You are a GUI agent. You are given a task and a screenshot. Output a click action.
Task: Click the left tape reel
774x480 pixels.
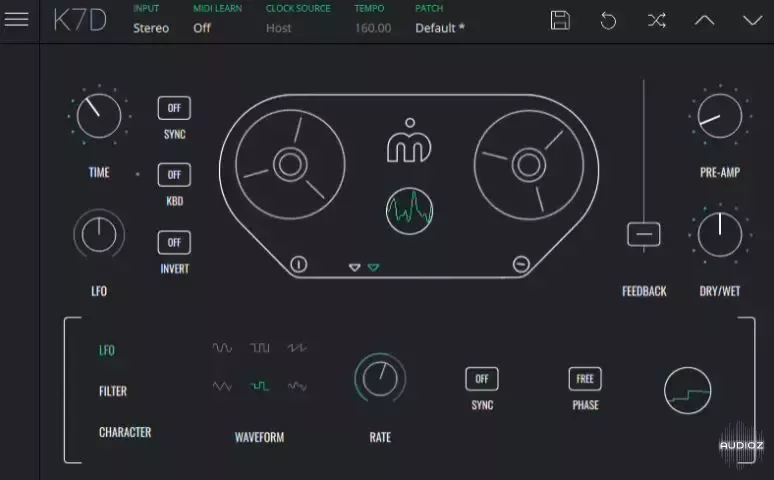[x=290, y=164]
